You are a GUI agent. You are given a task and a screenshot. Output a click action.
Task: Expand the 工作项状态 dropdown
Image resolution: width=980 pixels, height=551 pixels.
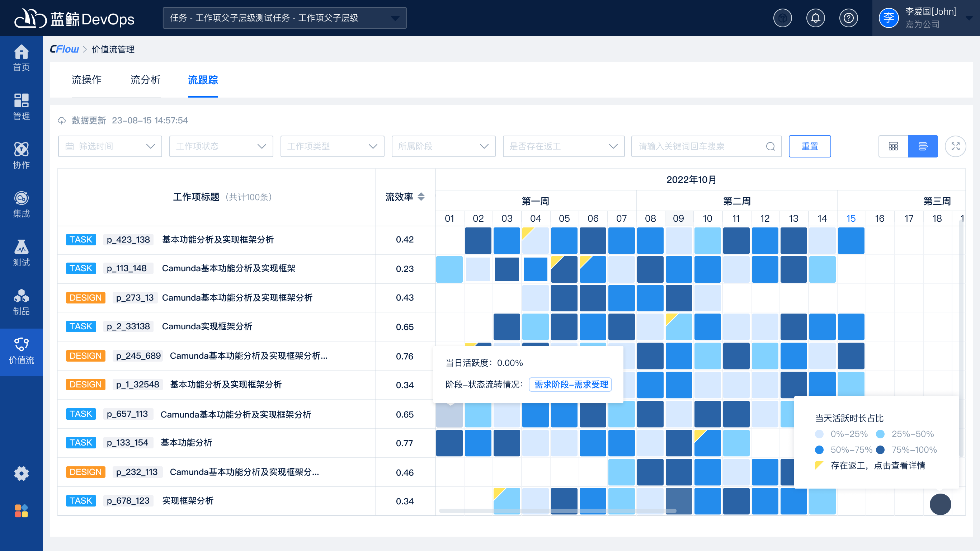(x=221, y=146)
